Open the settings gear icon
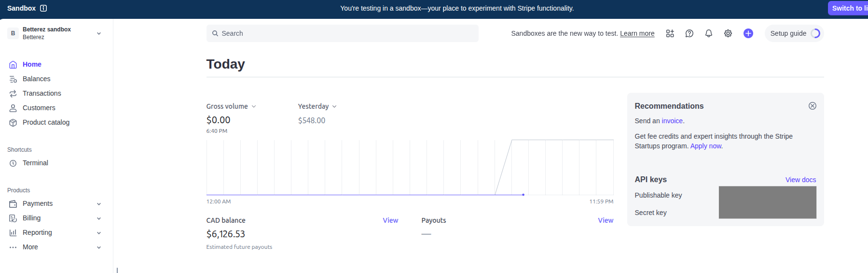This screenshot has width=868, height=273. (728, 33)
